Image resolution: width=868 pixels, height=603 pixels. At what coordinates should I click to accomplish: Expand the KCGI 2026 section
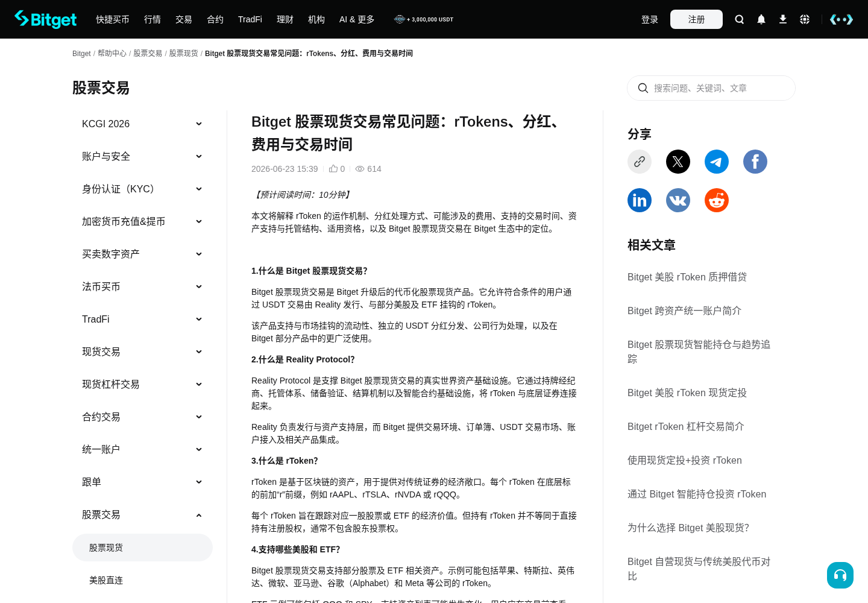[x=142, y=124]
